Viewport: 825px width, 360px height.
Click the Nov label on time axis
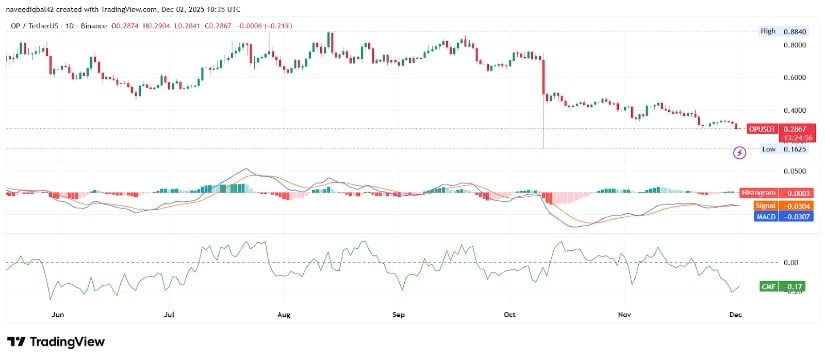pyautogui.click(x=624, y=315)
